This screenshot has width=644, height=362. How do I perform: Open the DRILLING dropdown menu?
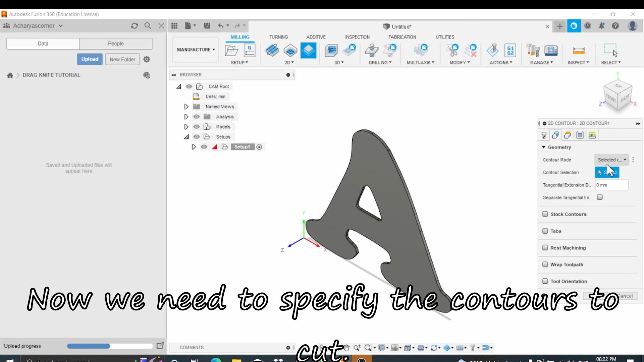click(x=380, y=63)
